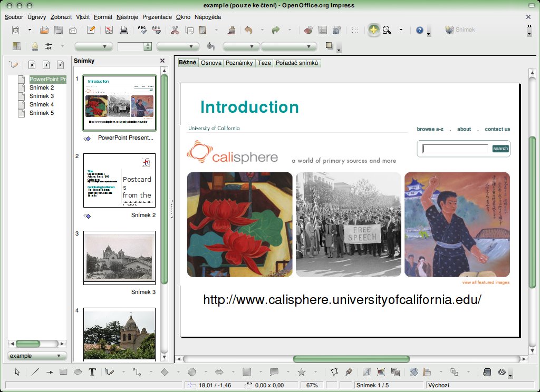Expand the Connector tool dropdown arrow
540x392 pixels.
[151, 372]
